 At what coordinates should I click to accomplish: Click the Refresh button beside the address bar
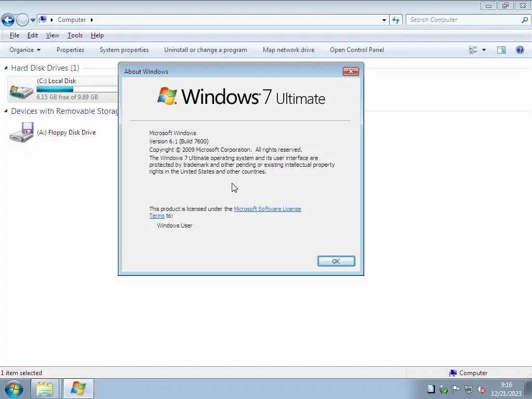(x=395, y=20)
